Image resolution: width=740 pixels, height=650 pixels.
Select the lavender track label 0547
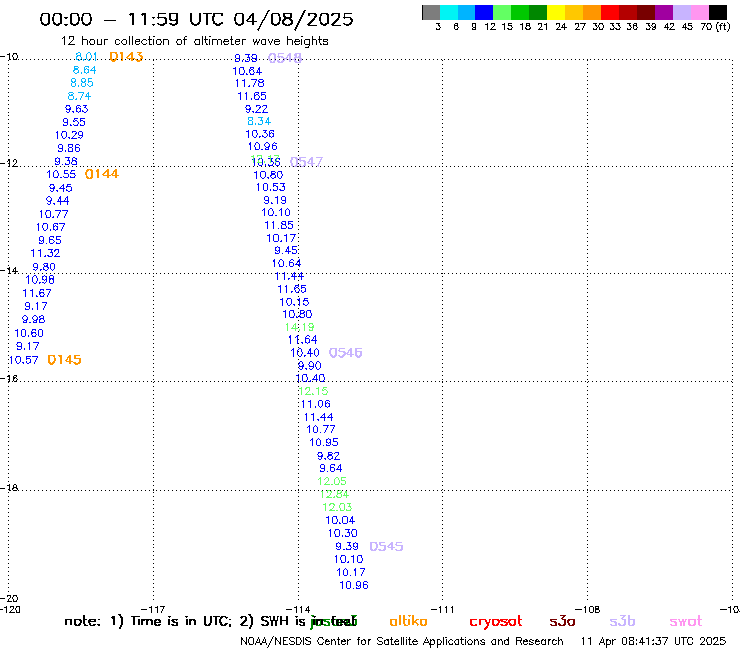[x=306, y=162]
